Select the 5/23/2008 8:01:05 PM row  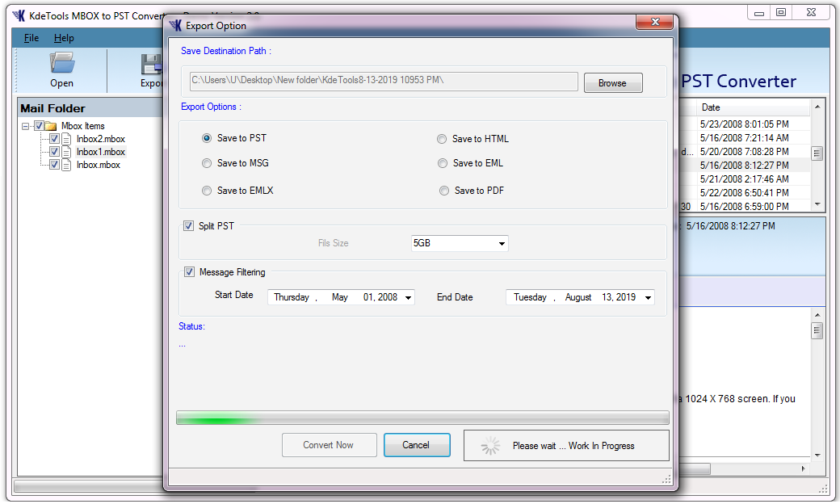[744, 124]
